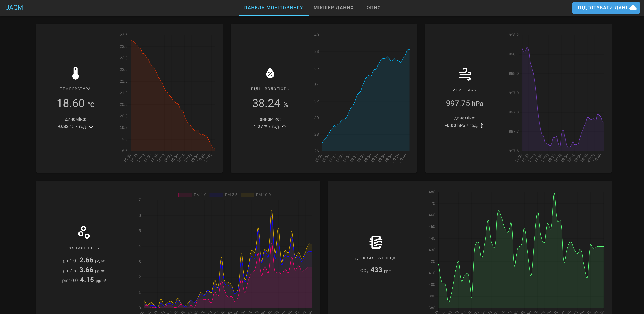Toggle PM 2.5 legend series visibility
This screenshot has height=314, width=644.
231,195
